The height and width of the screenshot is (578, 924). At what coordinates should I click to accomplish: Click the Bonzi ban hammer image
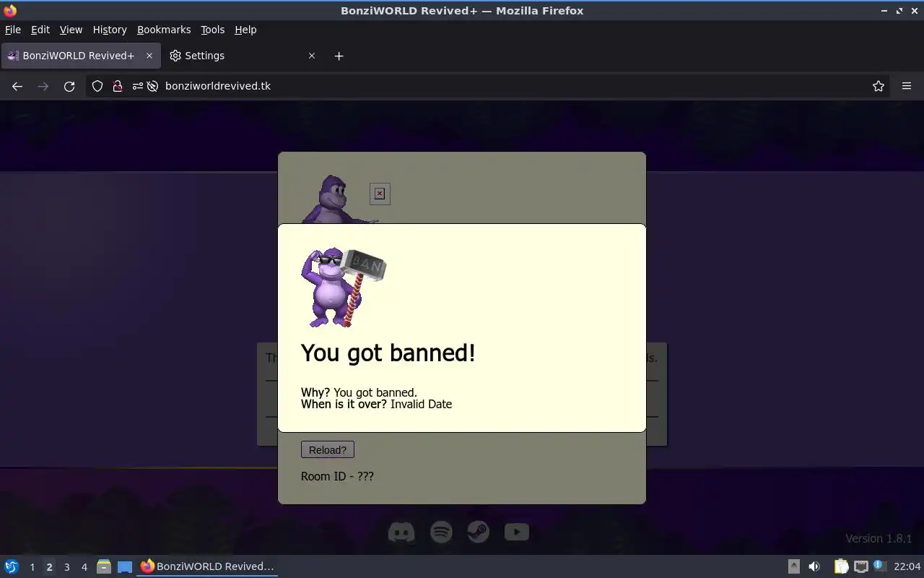click(x=343, y=288)
